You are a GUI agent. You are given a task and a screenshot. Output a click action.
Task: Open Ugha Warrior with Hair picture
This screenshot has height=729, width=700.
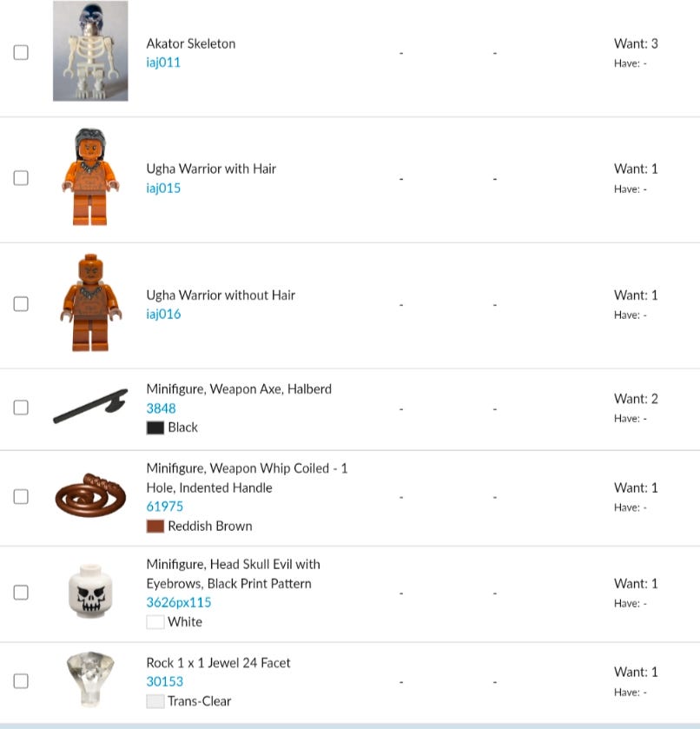click(x=90, y=177)
